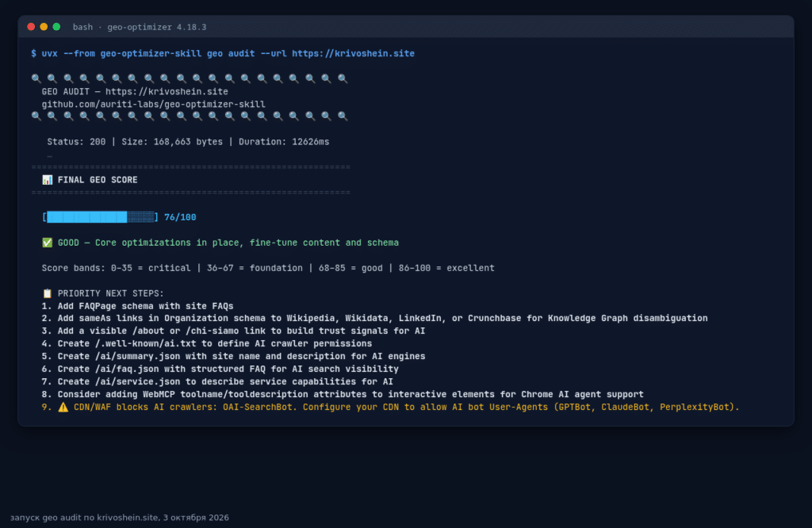The width and height of the screenshot is (812, 528).
Task: Click the Russian caption below the terminal window
Action: 120,518
